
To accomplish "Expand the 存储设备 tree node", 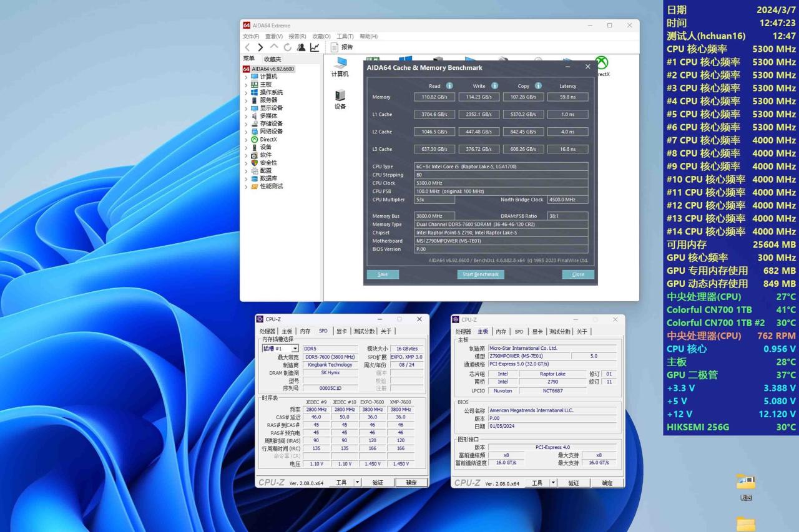I will coord(246,123).
